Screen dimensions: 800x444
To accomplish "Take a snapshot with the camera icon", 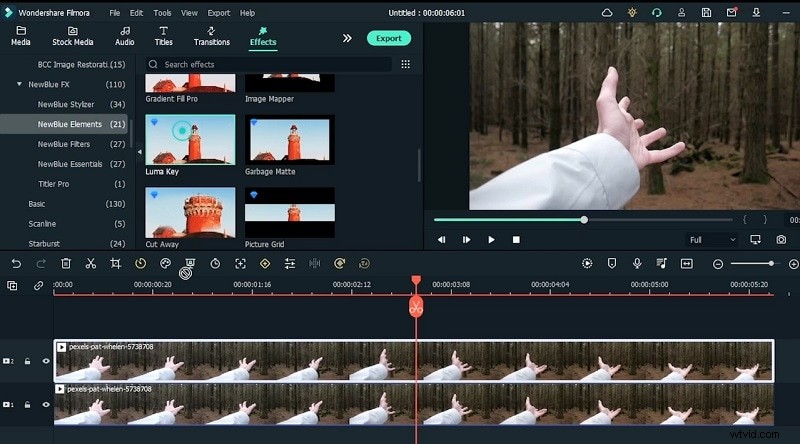I will (x=781, y=240).
